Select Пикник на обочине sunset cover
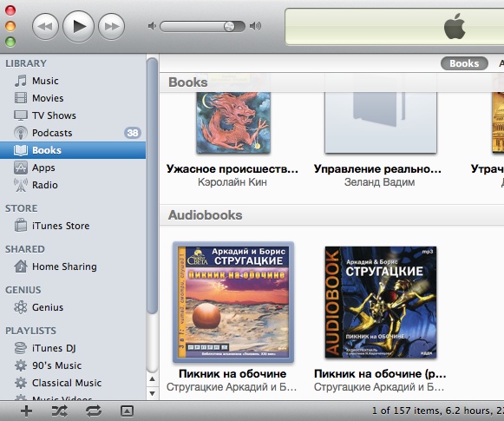The width and height of the screenshot is (504, 421). 233,302
